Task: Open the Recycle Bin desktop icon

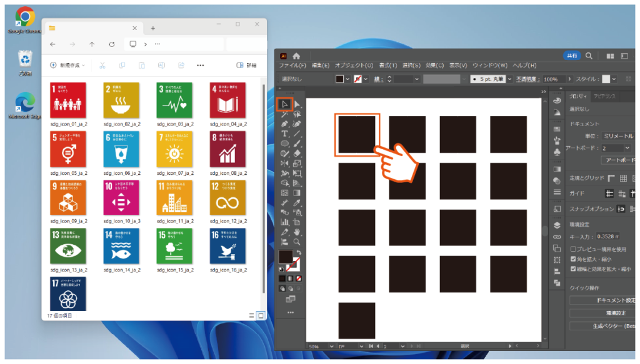Action: coord(25,63)
